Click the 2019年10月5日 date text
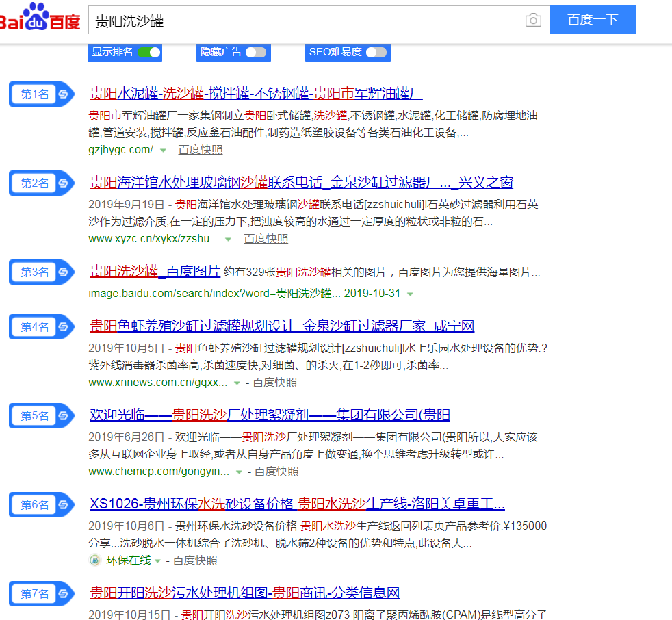This screenshot has width=672, height=620. click(x=127, y=348)
